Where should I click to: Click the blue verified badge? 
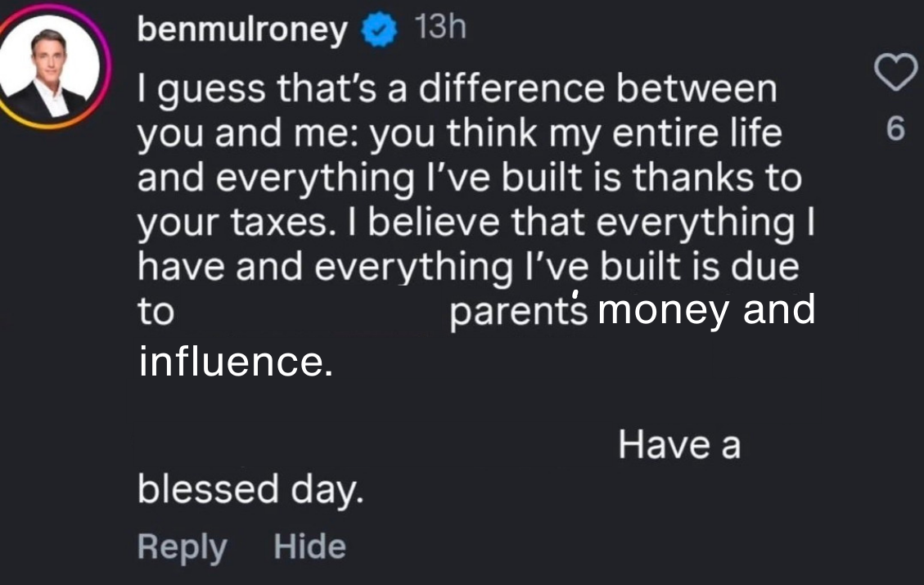376,32
